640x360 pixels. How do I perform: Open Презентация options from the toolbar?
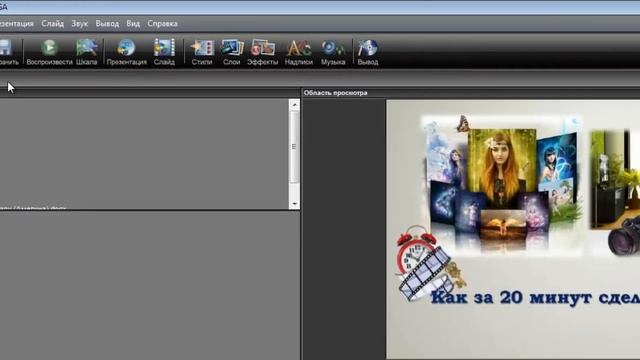coord(126,48)
